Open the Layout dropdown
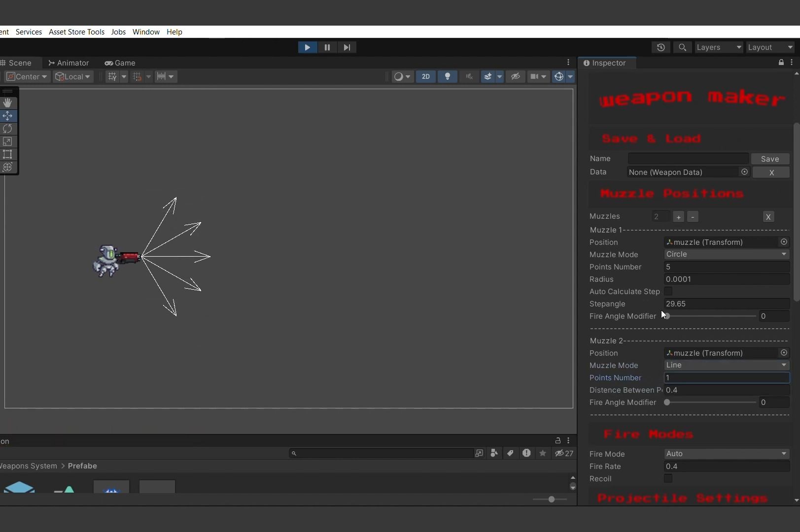The image size is (800, 532). point(770,47)
